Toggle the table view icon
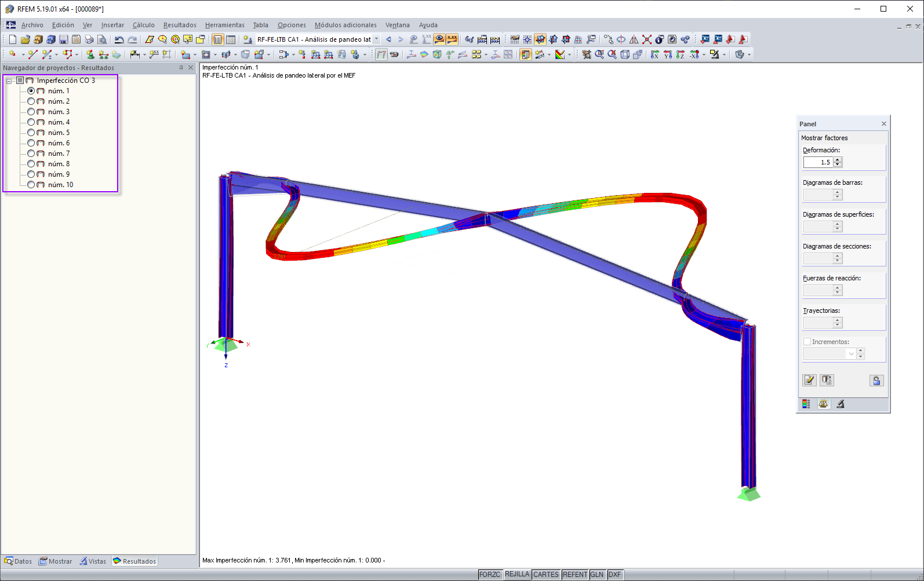Viewport: 924px width, 581px height. pyautogui.click(x=231, y=39)
